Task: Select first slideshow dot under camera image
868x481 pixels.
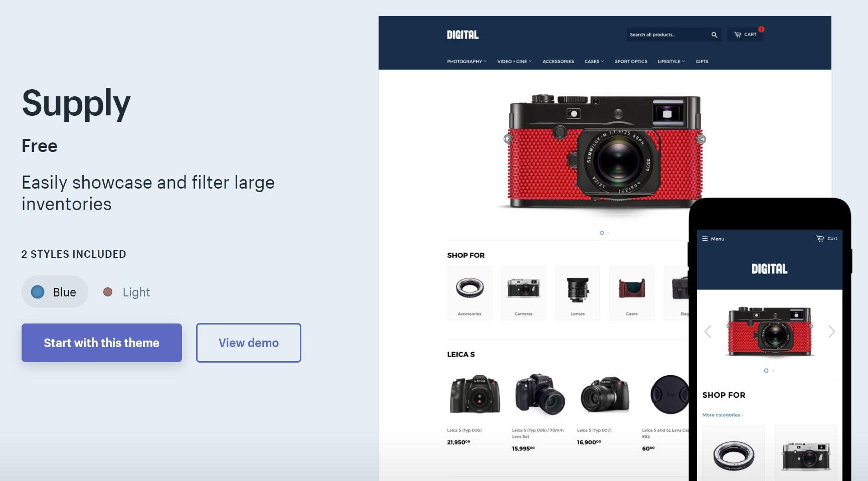Action: coord(602,233)
